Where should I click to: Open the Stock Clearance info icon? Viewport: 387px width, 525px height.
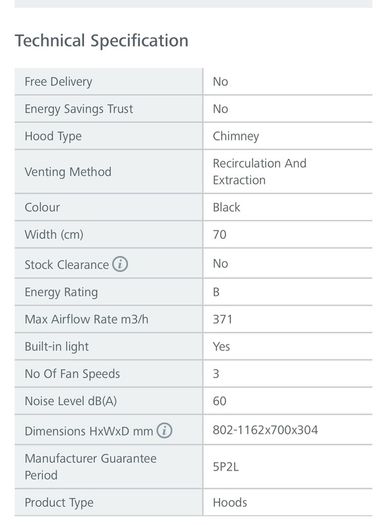[x=120, y=264]
